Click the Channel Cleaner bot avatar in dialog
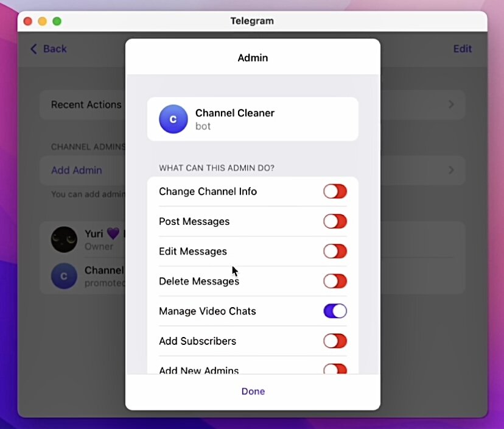 pyautogui.click(x=173, y=119)
